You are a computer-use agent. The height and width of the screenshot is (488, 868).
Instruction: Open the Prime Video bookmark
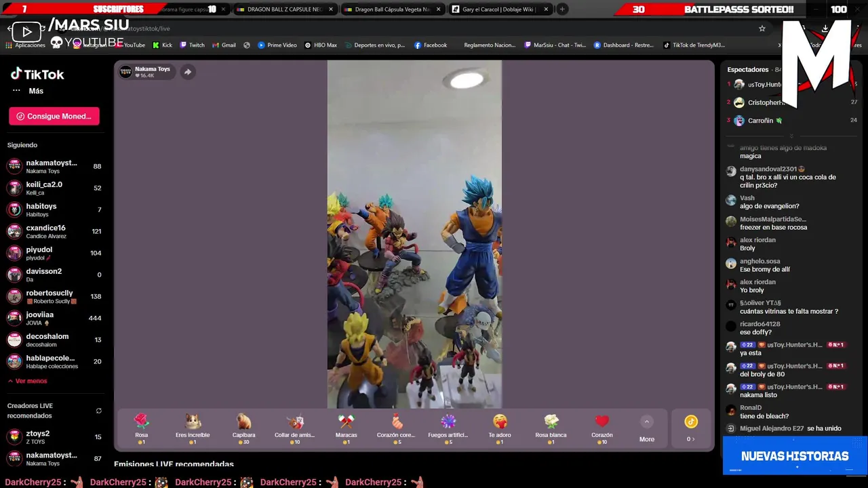pos(277,45)
